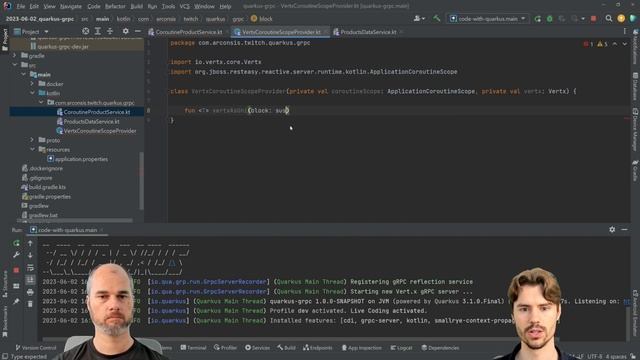Open code-with-quarkus.main run configuration dropdown
The height and width of the screenshot is (360, 640).
tap(487, 19)
